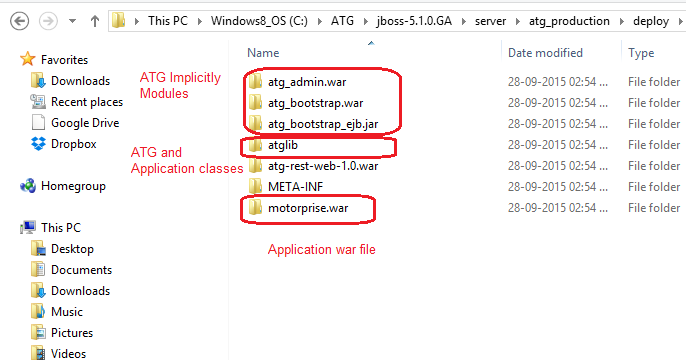Image resolution: width=686 pixels, height=360 pixels.
Task: Open recent locations dropdown arrow
Action: pyautogui.click(x=73, y=21)
